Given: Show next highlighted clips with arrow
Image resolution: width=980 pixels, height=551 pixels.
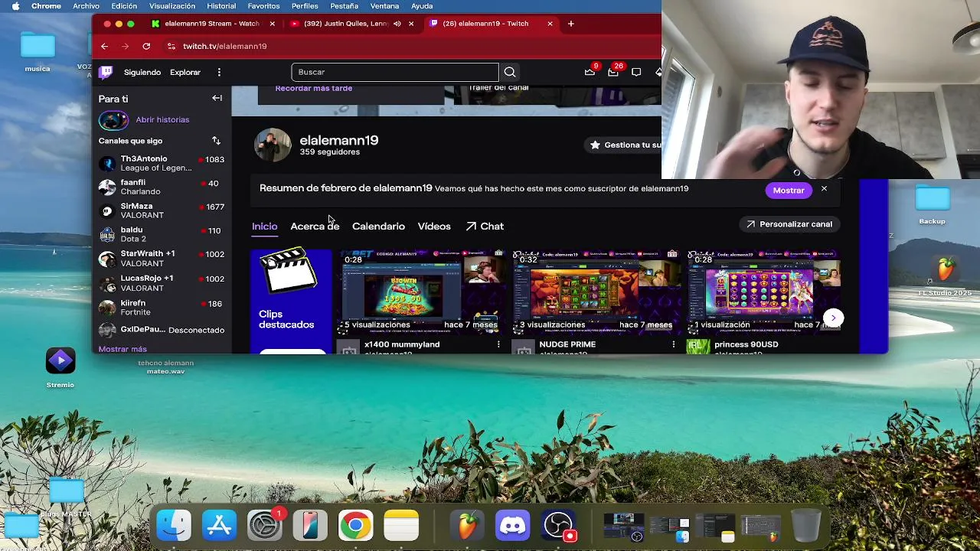Looking at the screenshot, I should 833,318.
